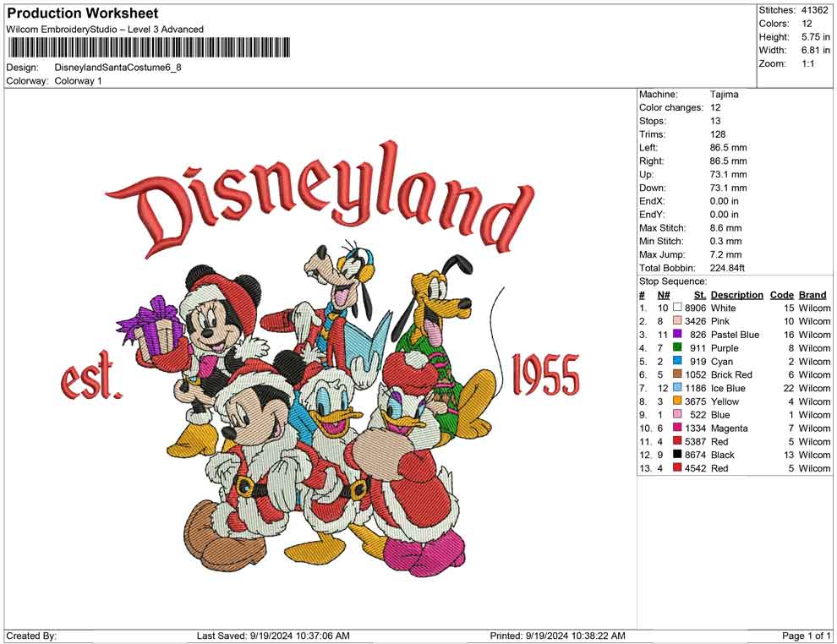This screenshot has height=644, width=837.
Task: Click the St. column header
Action: tap(700, 295)
